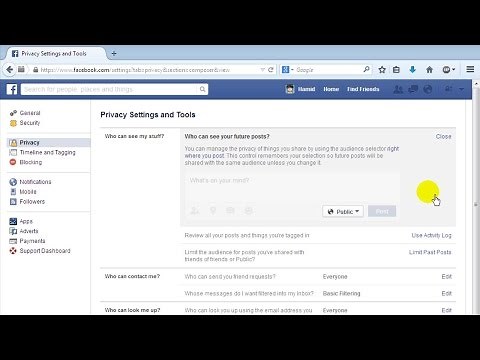Open search engine selector dropdown
This screenshot has width=480, height=360.
(288, 69)
